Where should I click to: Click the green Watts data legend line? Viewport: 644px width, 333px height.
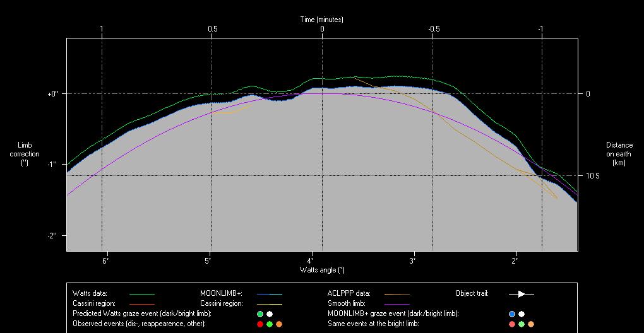141,293
